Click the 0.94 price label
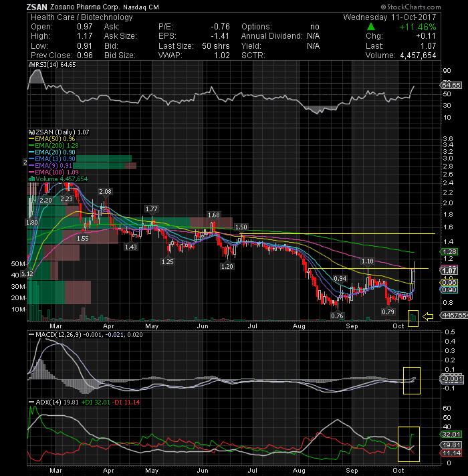Viewport: 468px width, 476px height. 340,278
